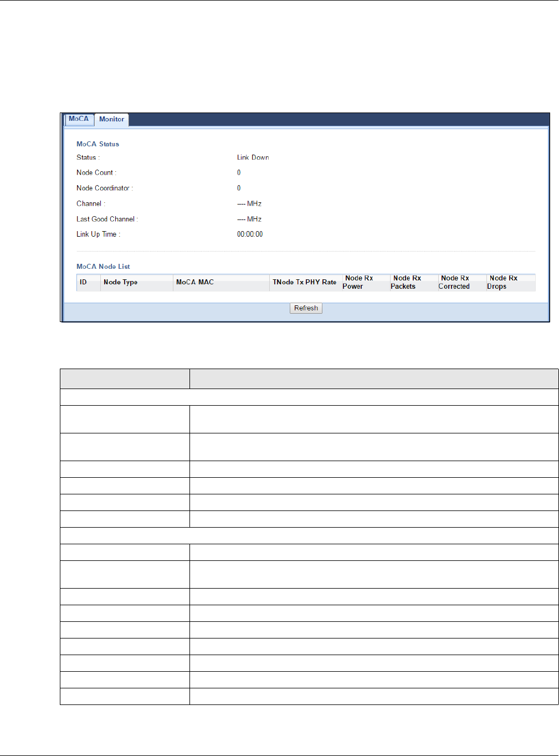This screenshot has width=559, height=756.
Task: Click the Status label
Action: 88,157
